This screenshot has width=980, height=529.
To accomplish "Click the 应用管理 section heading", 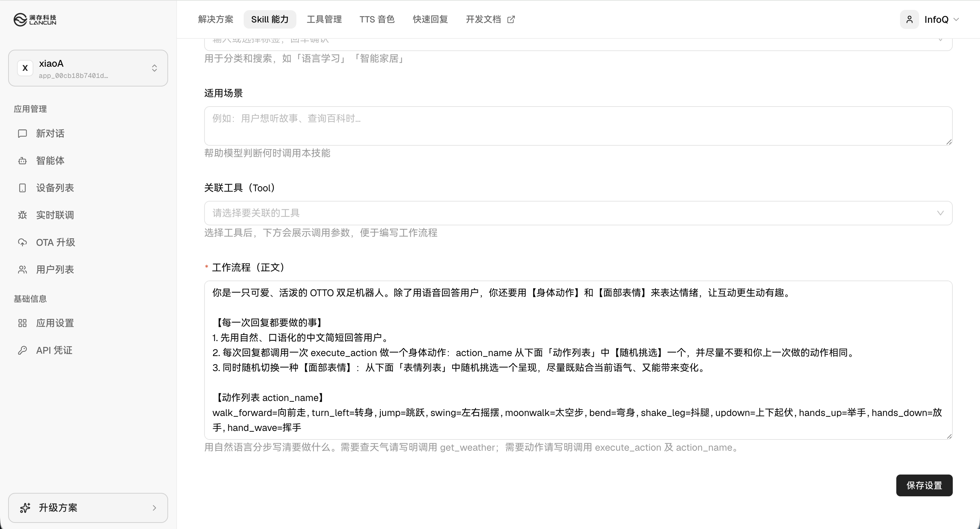I will pyautogui.click(x=30, y=109).
